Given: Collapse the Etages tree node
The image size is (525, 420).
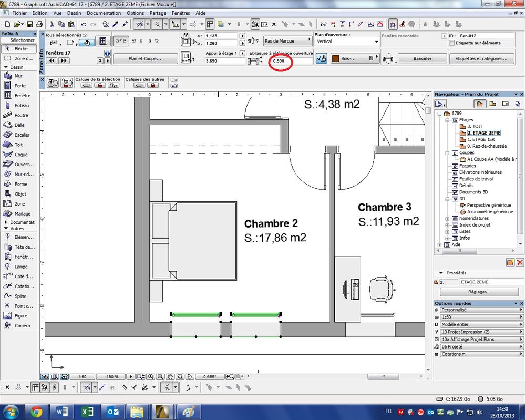Looking at the screenshot, I should coord(448,120).
